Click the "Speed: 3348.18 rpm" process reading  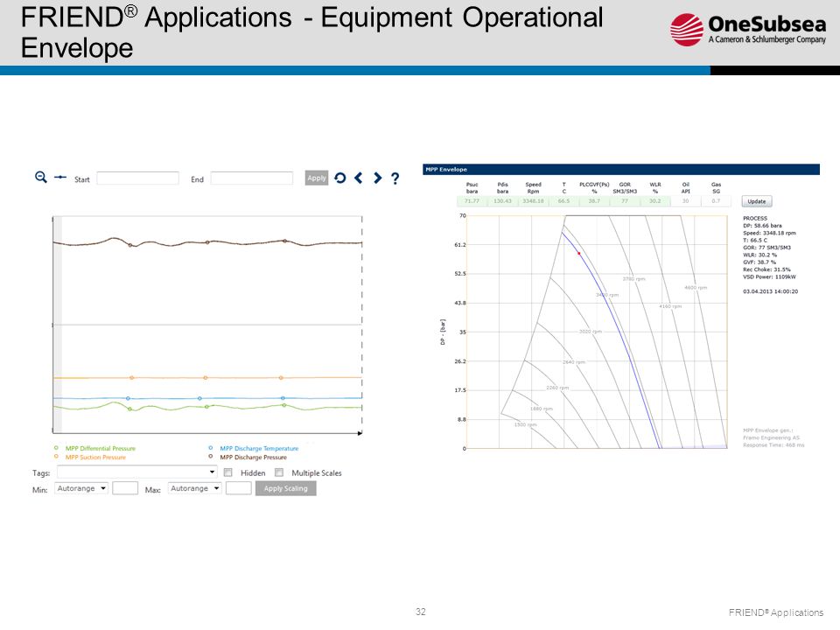pyautogui.click(x=769, y=233)
